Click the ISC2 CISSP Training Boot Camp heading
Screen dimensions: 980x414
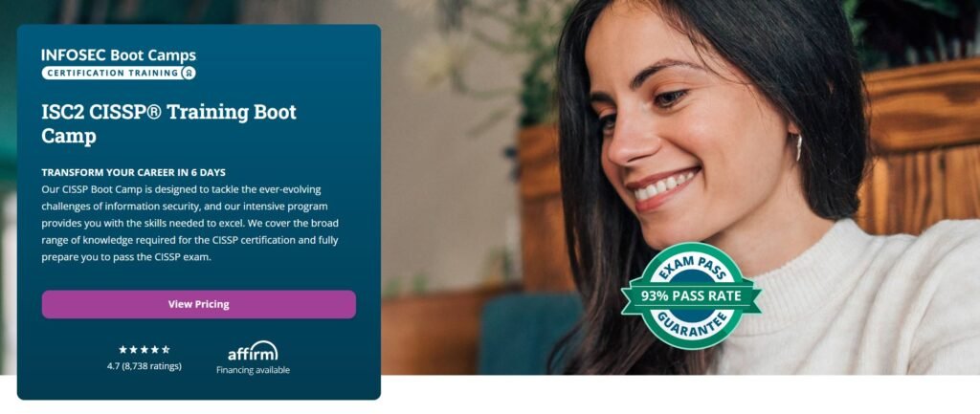pos(168,123)
